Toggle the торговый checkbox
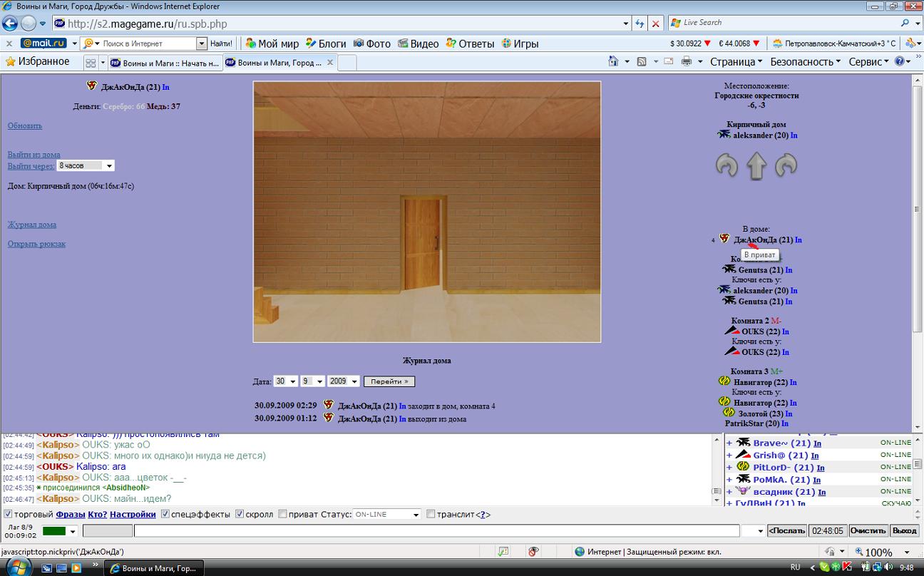Viewport: 924px width, 576px height. click(8, 514)
